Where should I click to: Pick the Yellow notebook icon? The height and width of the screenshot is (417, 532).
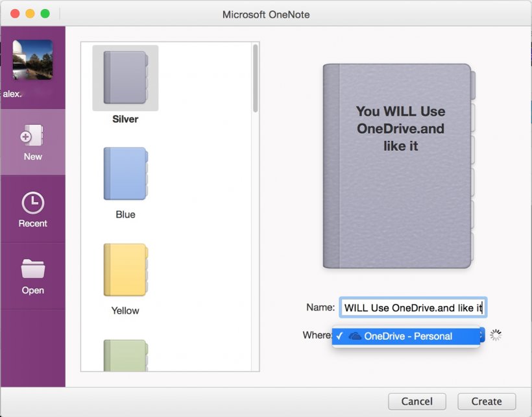click(125, 270)
